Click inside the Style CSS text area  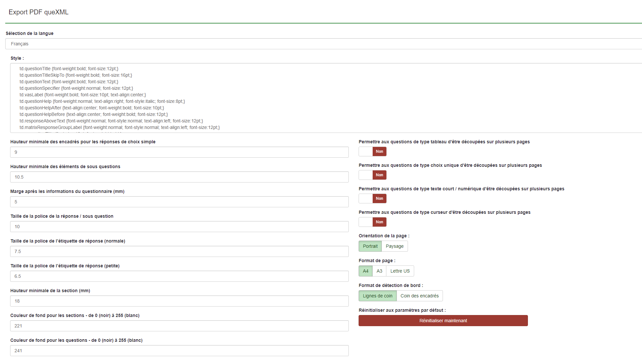(x=324, y=98)
